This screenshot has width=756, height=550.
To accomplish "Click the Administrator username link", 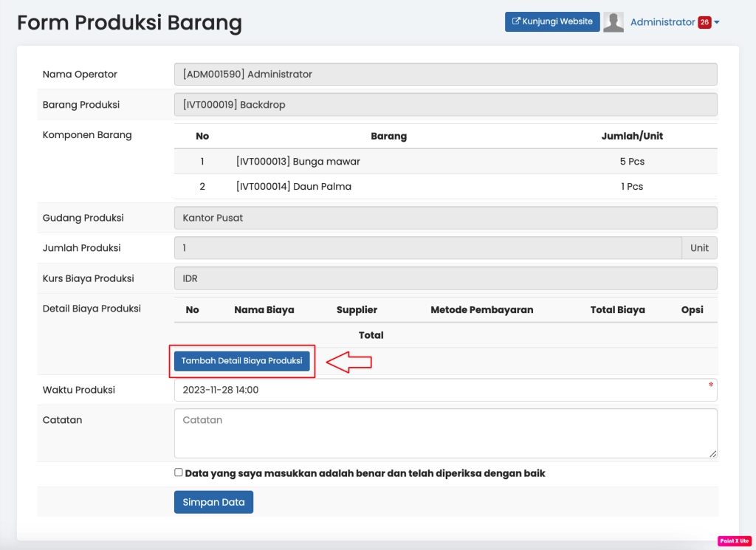I will (662, 22).
